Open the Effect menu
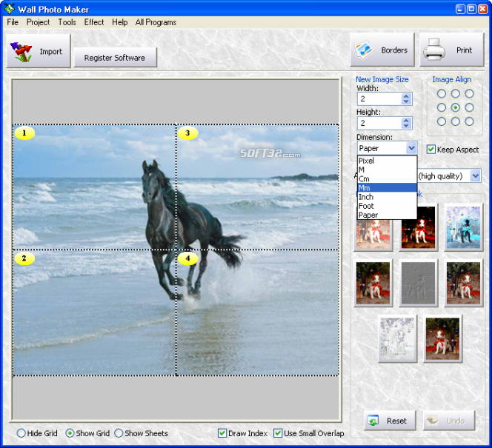Screen dimensions: 492x448 (94, 22)
